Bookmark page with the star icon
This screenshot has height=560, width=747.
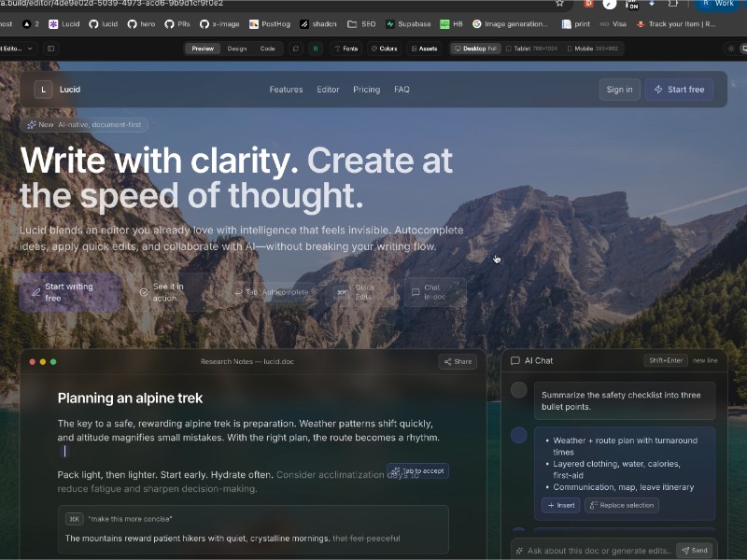559,4
